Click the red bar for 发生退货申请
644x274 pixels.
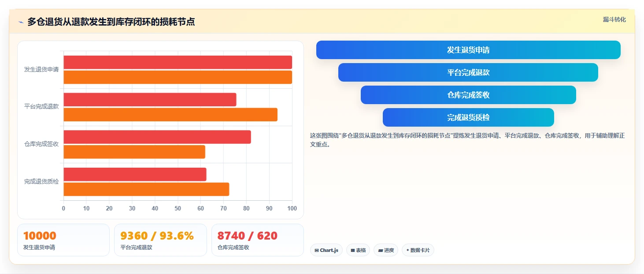[178, 62]
